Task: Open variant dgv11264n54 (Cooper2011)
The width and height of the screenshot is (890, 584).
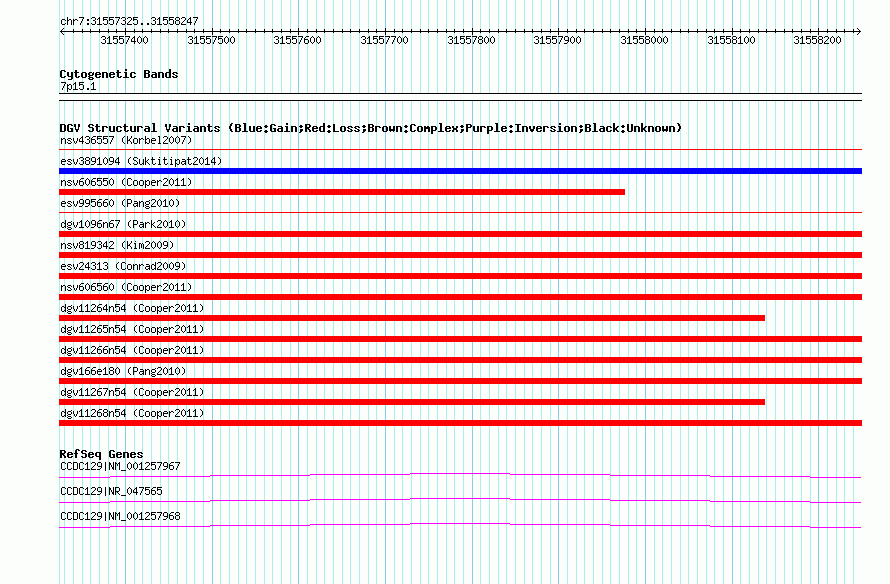Action: 132,308
